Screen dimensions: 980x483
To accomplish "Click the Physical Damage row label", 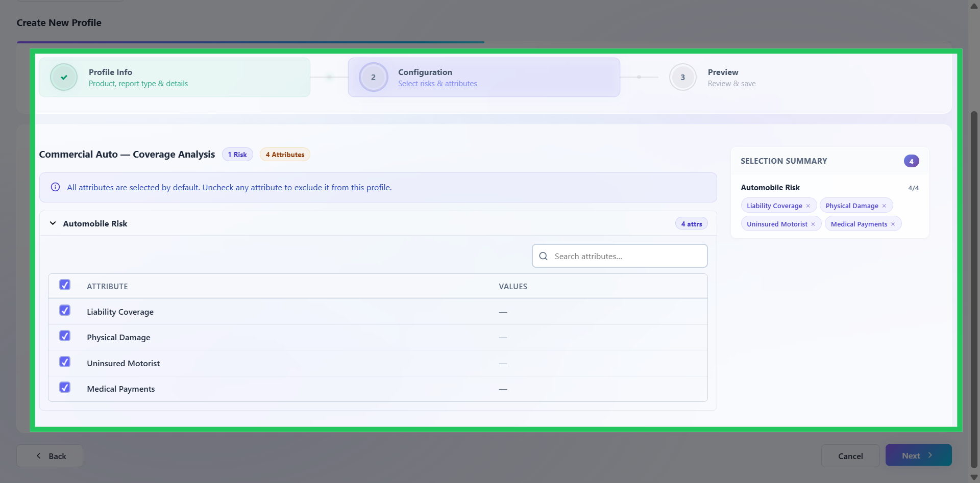I will coord(118,338).
